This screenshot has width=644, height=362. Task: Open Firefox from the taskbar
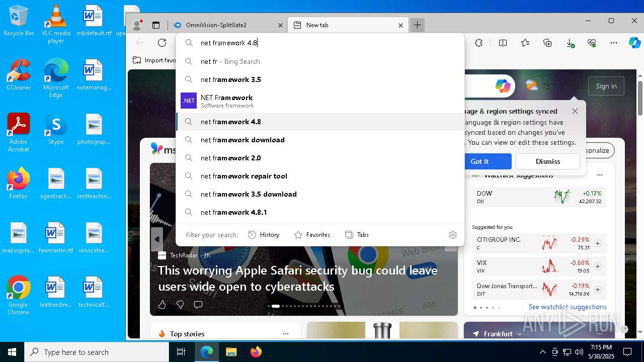point(256,352)
